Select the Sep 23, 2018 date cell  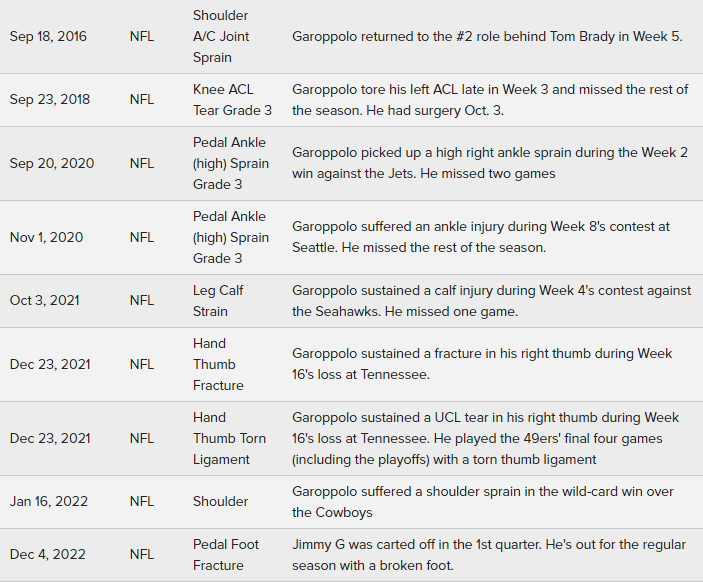coord(49,100)
